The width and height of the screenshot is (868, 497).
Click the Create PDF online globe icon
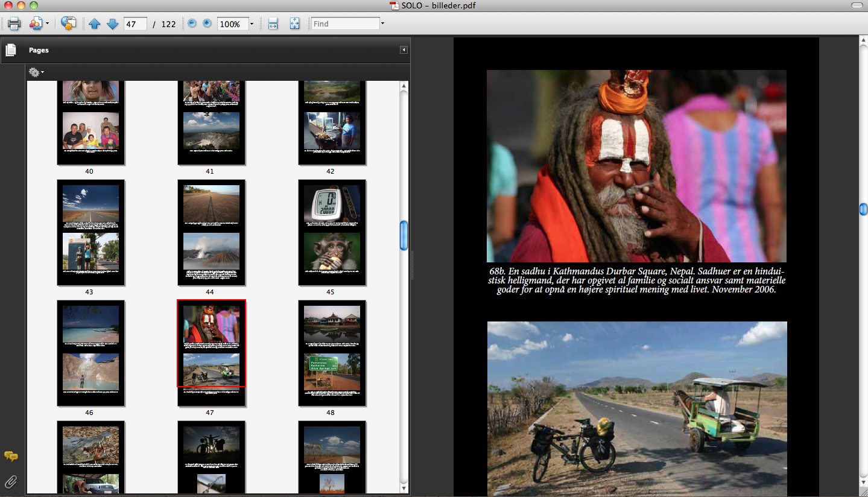pyautogui.click(x=69, y=24)
